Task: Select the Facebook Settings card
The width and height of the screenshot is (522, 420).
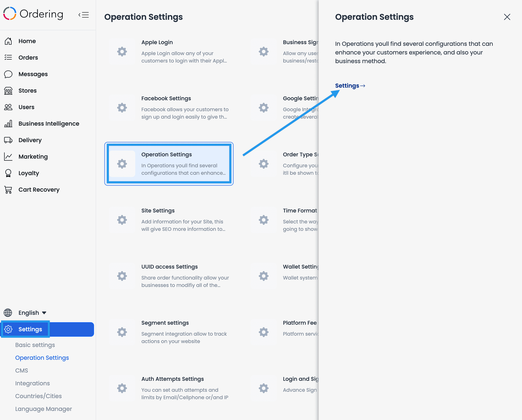Action: (169, 107)
